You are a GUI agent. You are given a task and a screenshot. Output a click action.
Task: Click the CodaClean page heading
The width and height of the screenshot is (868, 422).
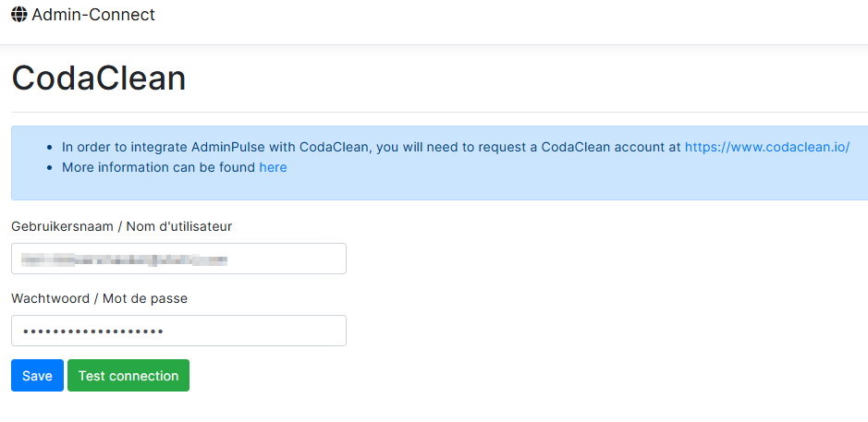tap(98, 78)
